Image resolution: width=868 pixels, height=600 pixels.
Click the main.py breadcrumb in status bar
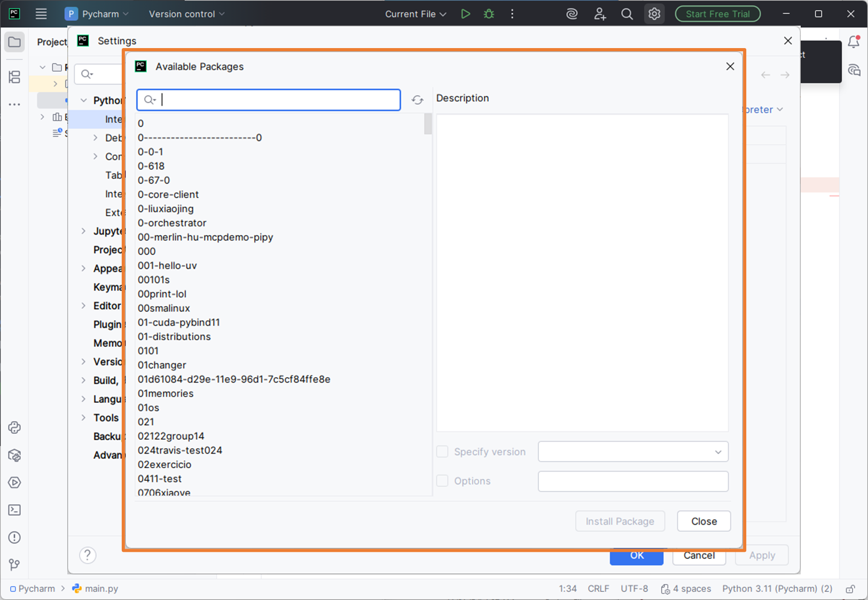coord(96,589)
